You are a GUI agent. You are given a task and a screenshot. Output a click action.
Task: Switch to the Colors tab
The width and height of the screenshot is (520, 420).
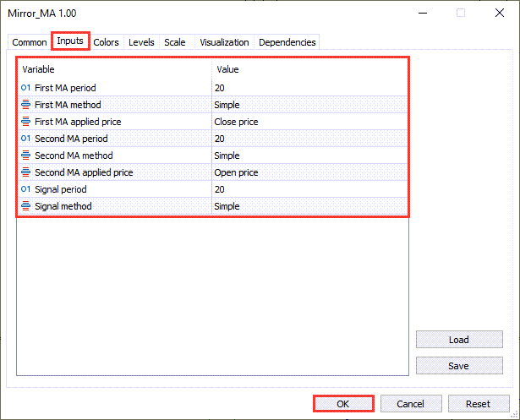107,42
